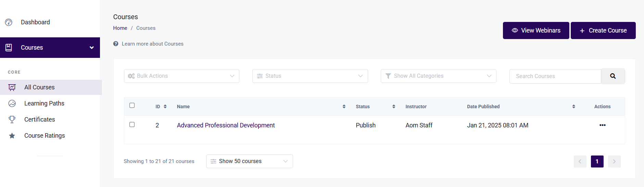This screenshot has height=187, width=644.
Task: Focus the Search Courses field
Action: [555, 76]
